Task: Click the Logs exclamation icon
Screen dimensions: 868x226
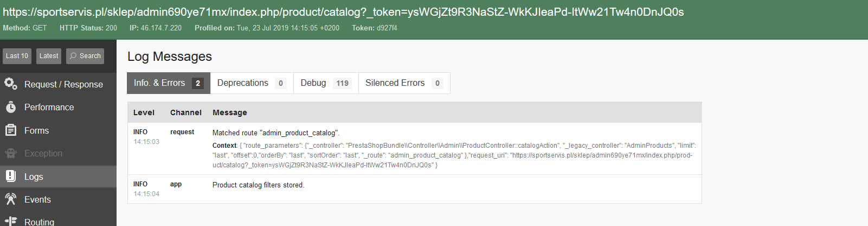Action: tap(11, 176)
